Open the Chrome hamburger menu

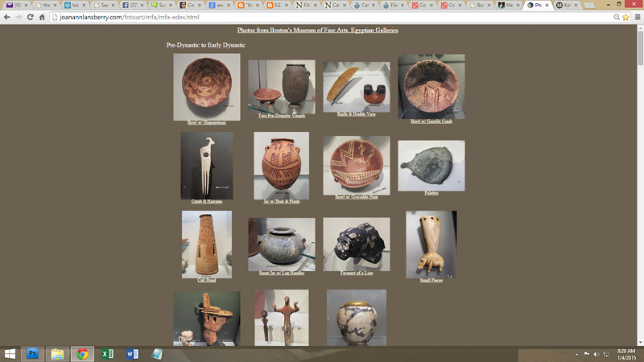point(637,16)
